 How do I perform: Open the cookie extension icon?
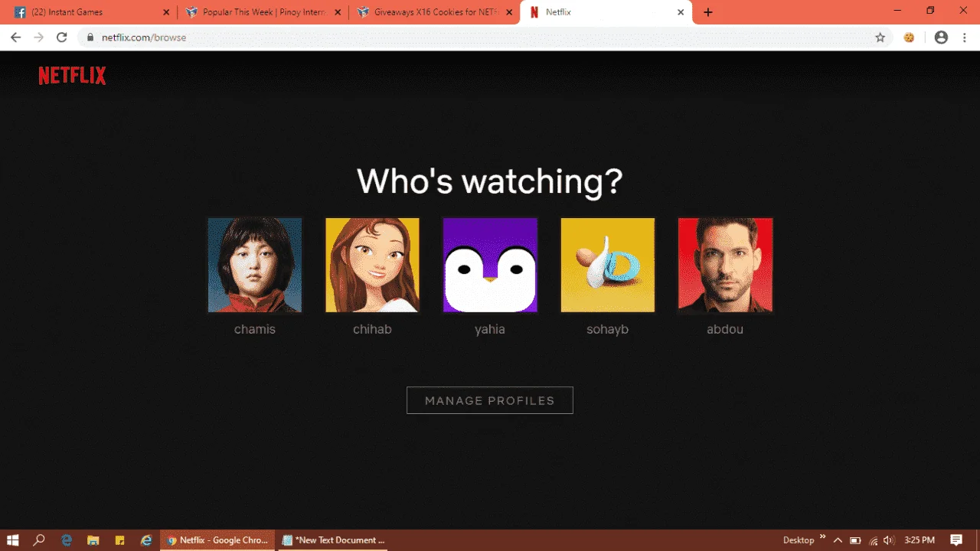tap(909, 37)
